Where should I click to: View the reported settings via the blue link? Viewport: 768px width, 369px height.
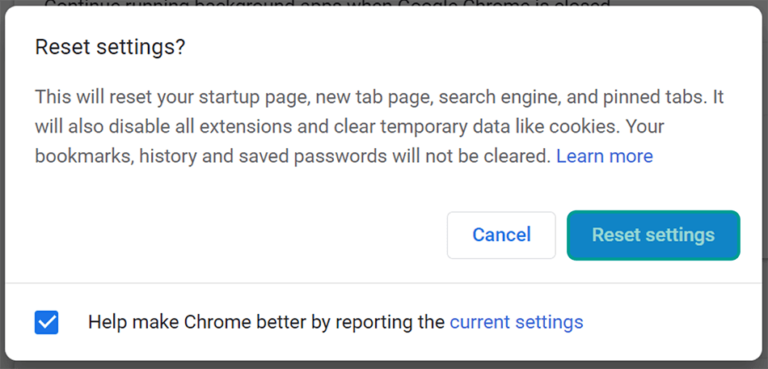click(x=516, y=322)
